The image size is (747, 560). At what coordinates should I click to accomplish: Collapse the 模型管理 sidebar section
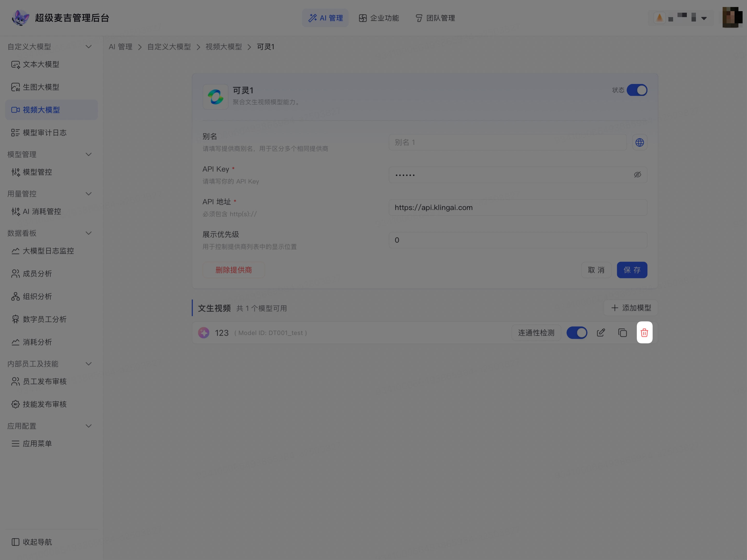coord(88,154)
